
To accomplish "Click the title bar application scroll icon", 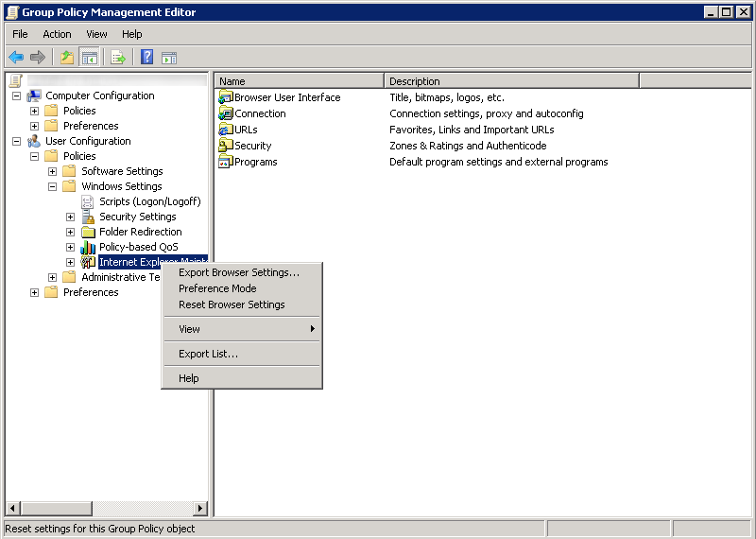I will 12,12.
